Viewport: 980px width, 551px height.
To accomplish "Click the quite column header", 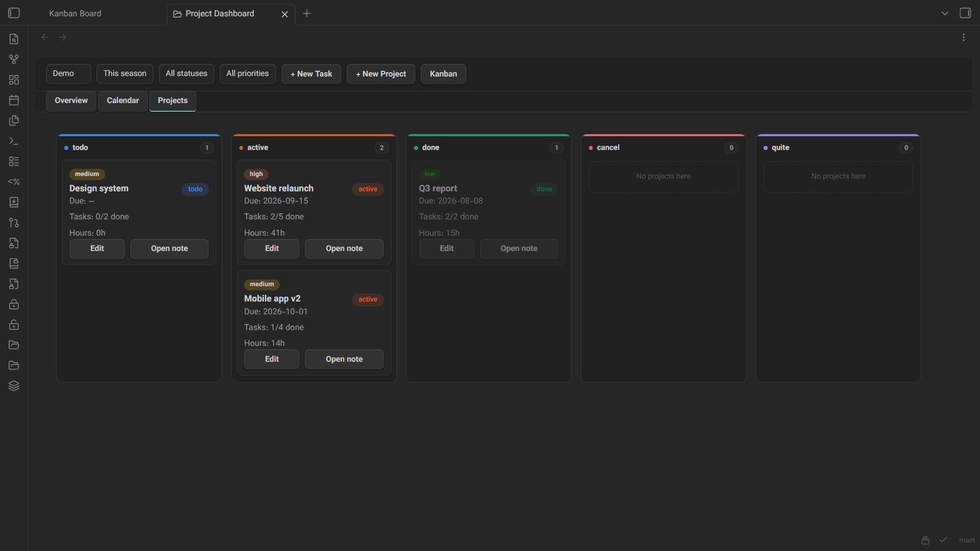I will tap(838, 147).
